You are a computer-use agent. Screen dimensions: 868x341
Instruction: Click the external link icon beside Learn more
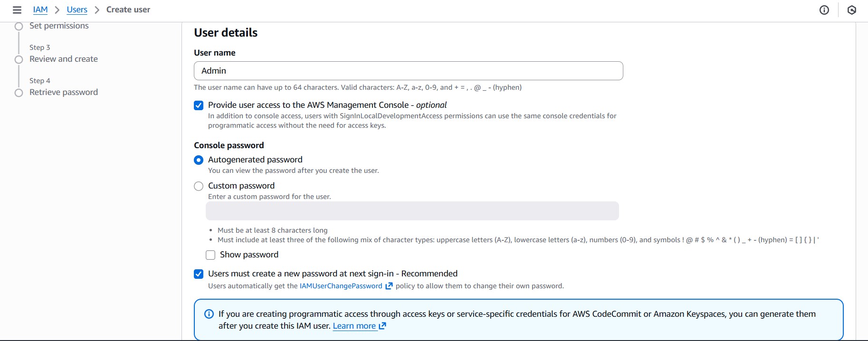pos(382,326)
